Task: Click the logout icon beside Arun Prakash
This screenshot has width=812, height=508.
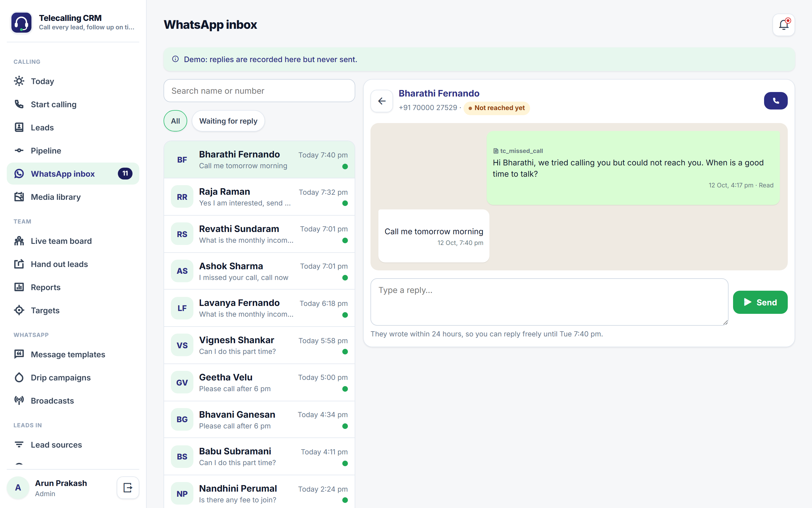Action: coord(128,487)
